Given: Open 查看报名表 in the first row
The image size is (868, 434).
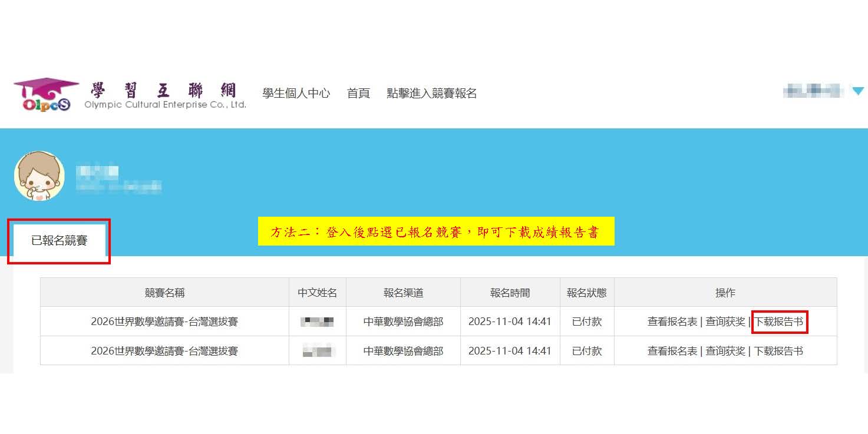Looking at the screenshot, I should click(x=672, y=322).
